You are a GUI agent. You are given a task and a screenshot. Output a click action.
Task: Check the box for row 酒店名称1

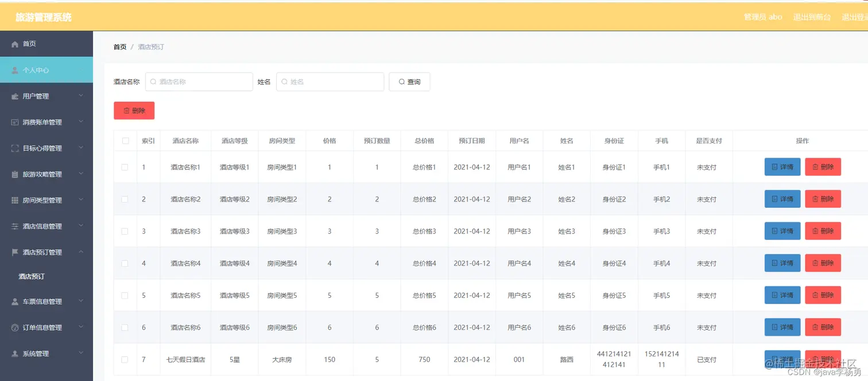pos(125,167)
